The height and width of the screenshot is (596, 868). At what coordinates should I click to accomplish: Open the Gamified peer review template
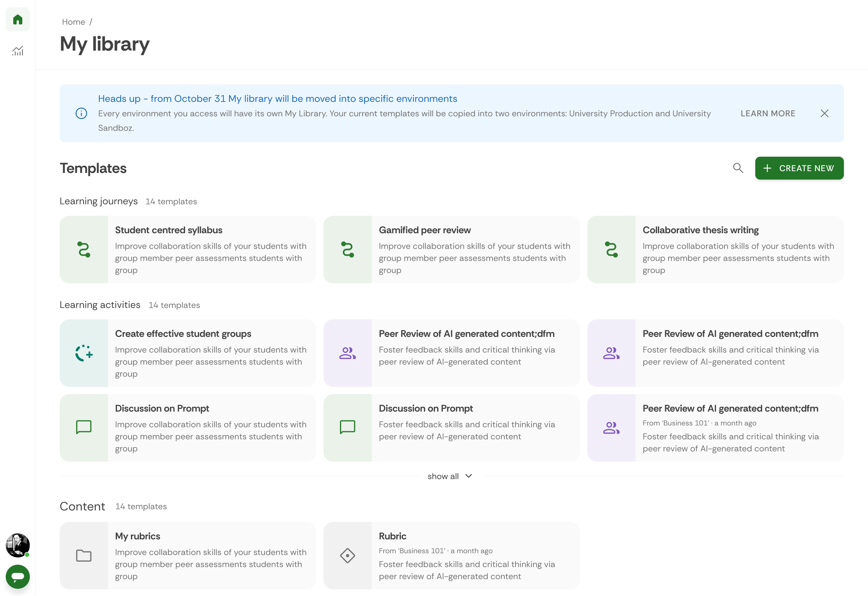tap(424, 230)
